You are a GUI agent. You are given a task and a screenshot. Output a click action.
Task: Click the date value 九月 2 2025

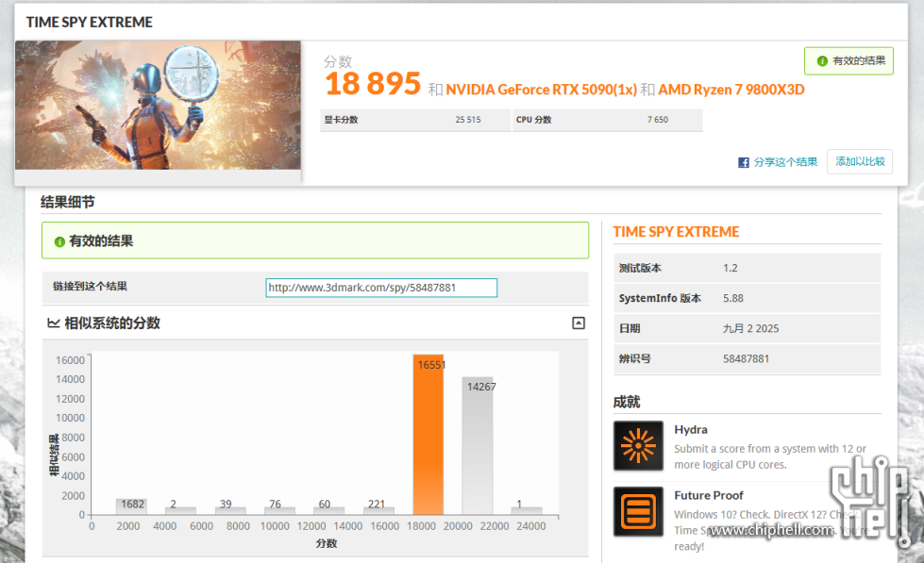(x=750, y=328)
